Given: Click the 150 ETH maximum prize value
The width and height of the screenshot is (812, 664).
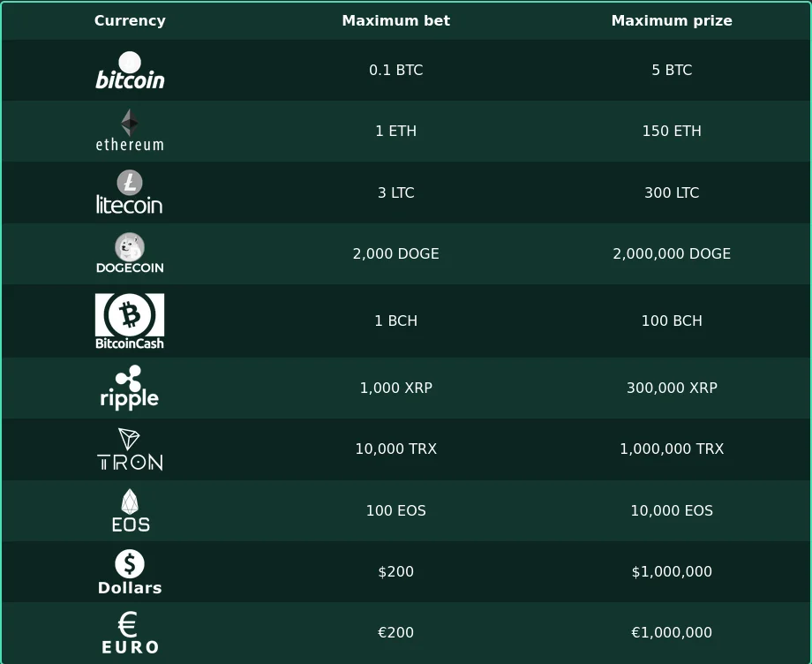Looking at the screenshot, I should click(672, 131).
